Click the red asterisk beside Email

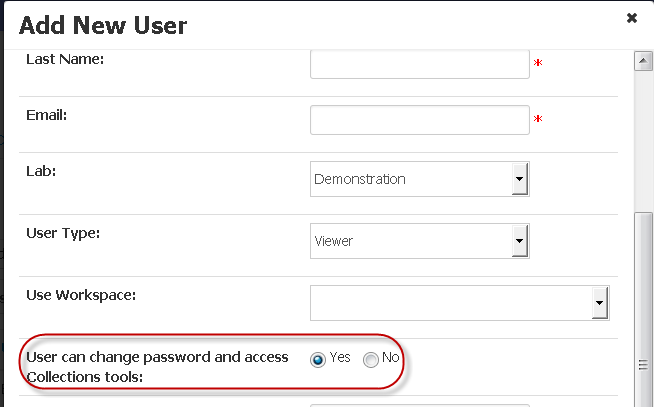[x=538, y=119]
